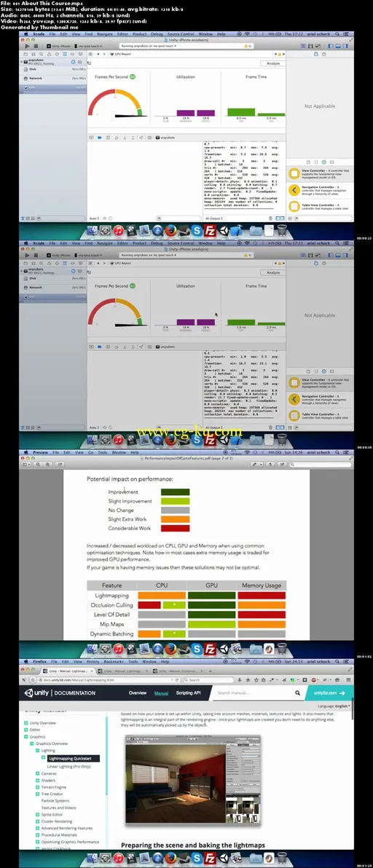Viewport: 373px width, 868px height.
Task: Select the Memory Usage column header
Action: click(x=262, y=585)
